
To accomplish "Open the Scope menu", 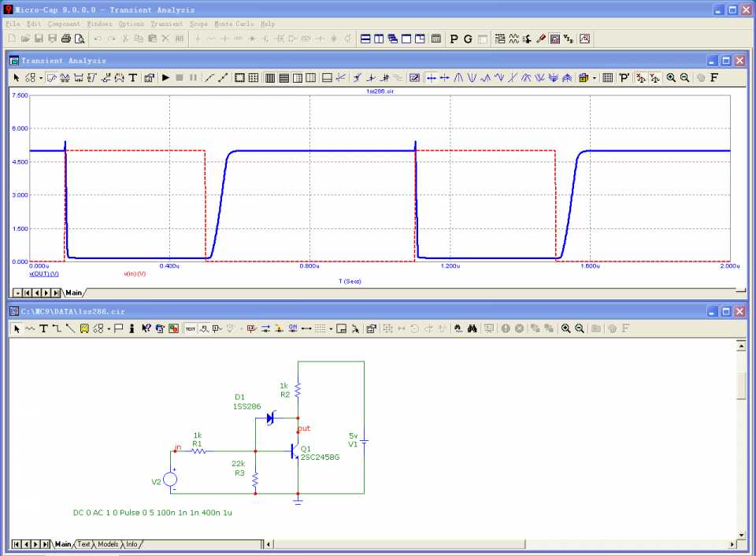I will pyautogui.click(x=198, y=24).
